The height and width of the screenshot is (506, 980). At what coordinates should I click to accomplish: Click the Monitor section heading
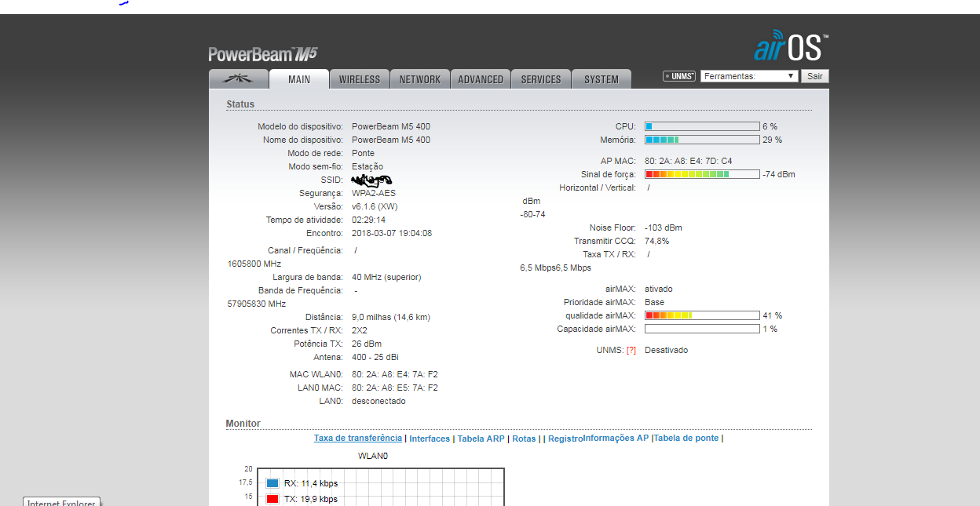tap(243, 424)
